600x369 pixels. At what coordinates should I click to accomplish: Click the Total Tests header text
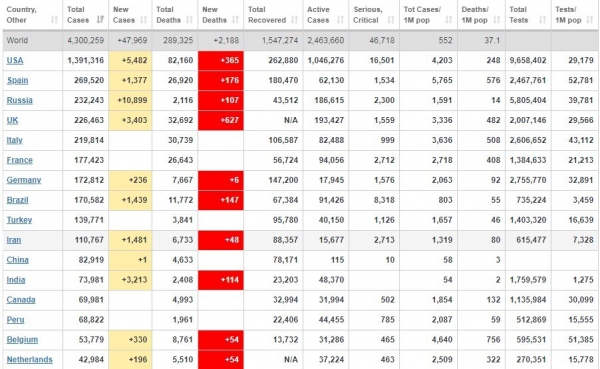(518, 15)
